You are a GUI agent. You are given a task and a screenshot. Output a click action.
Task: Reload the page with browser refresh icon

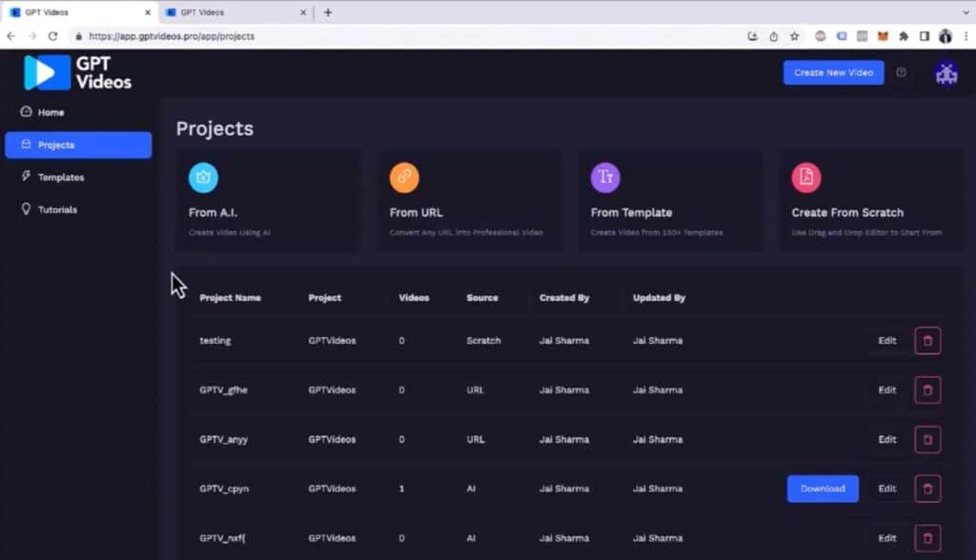[52, 36]
